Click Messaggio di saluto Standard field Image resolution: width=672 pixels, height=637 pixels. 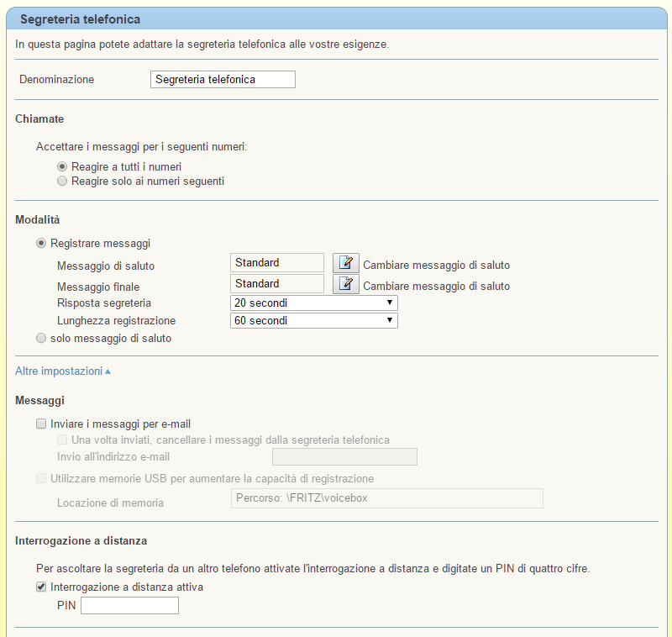277,262
